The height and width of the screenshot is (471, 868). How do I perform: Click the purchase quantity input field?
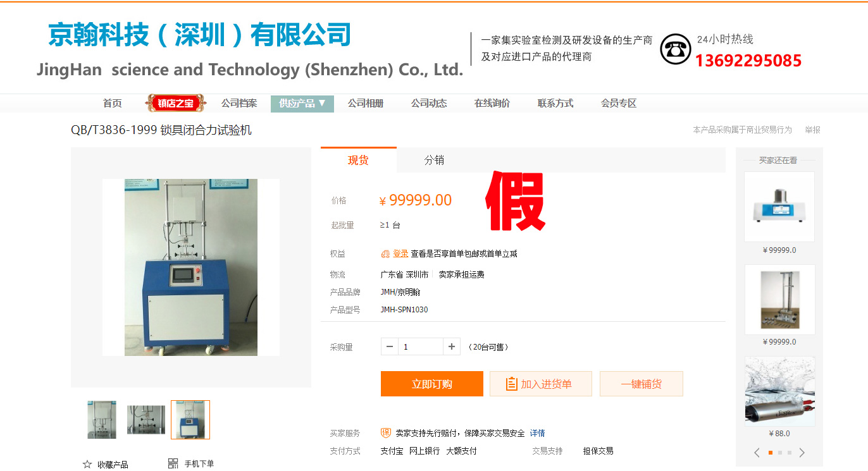(420, 346)
